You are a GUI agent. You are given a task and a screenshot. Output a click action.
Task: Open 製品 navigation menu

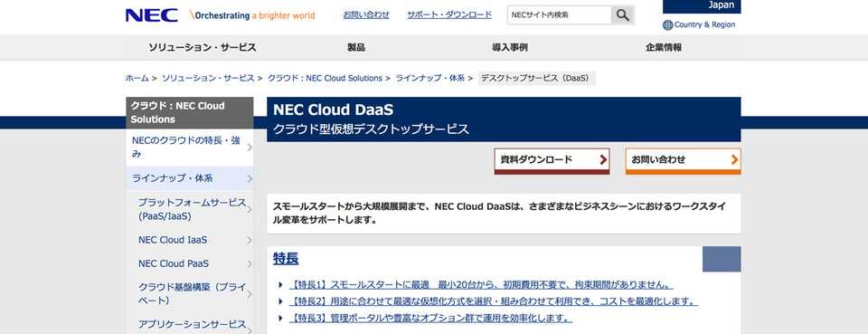[x=356, y=48]
